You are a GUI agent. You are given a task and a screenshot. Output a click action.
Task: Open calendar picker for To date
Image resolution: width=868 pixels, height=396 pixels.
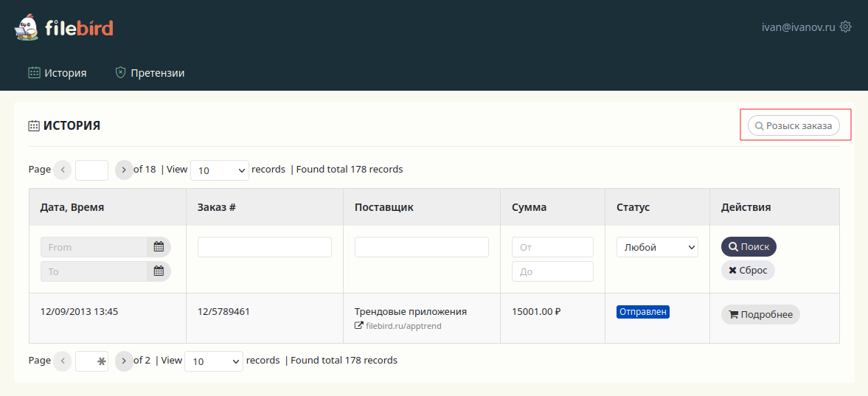point(159,271)
